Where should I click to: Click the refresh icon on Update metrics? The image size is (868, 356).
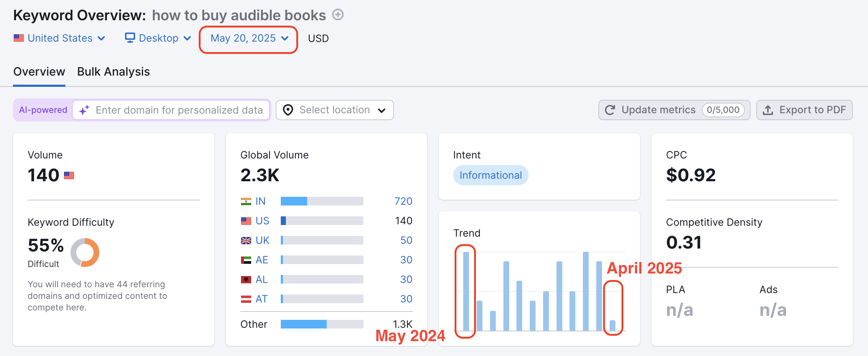coord(610,110)
